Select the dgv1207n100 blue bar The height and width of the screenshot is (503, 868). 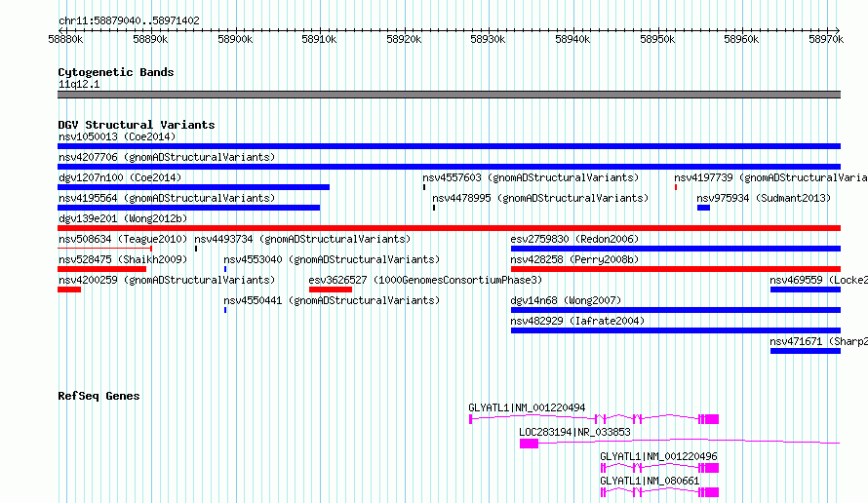pyautogui.click(x=194, y=187)
